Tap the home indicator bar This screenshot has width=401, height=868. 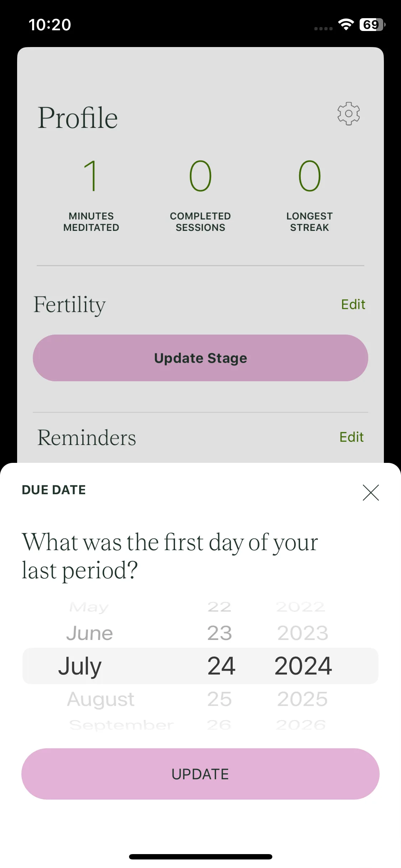point(200,856)
